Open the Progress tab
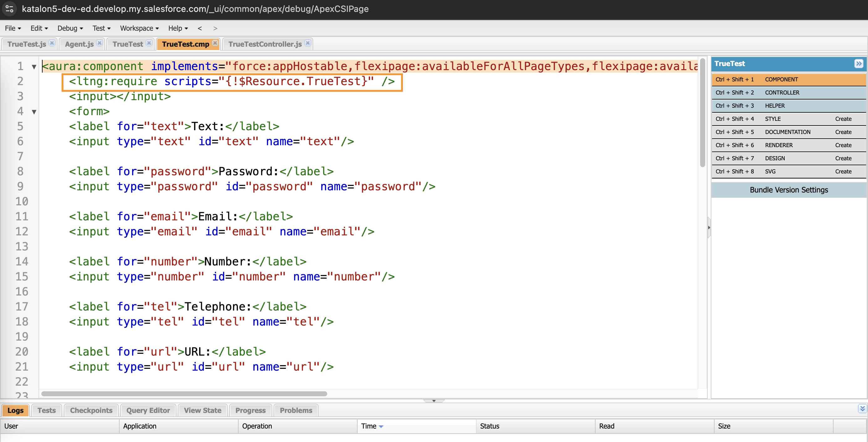Viewport: 868px width, 442px height. point(251,410)
